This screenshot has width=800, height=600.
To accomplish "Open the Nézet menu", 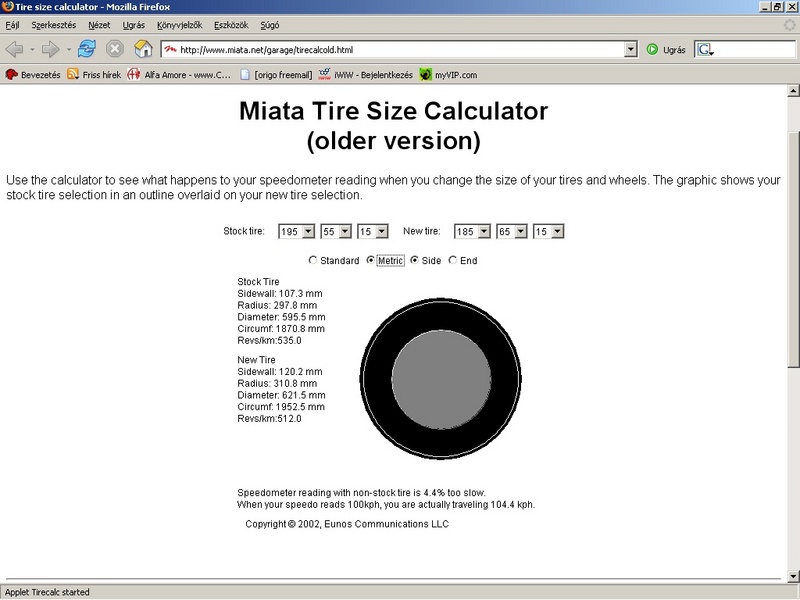I will click(99, 25).
